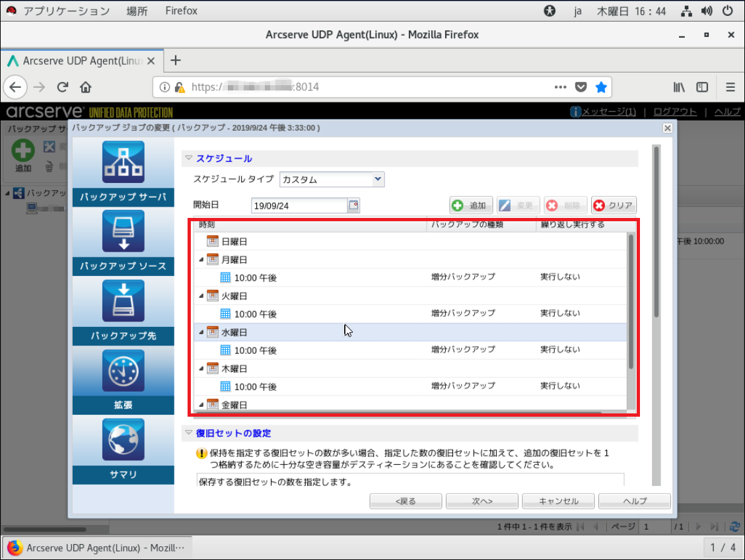Open the Firefox hamburger menu
Screen dimensions: 745x560
pos(730,87)
